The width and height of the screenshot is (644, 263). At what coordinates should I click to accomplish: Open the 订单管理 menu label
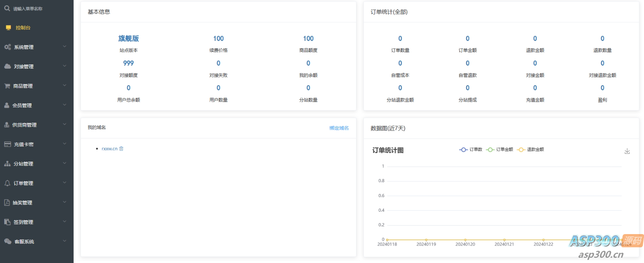(x=24, y=183)
